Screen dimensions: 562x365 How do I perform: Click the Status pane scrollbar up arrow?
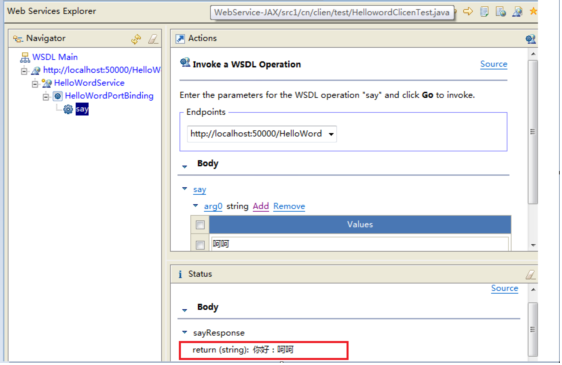click(533, 290)
